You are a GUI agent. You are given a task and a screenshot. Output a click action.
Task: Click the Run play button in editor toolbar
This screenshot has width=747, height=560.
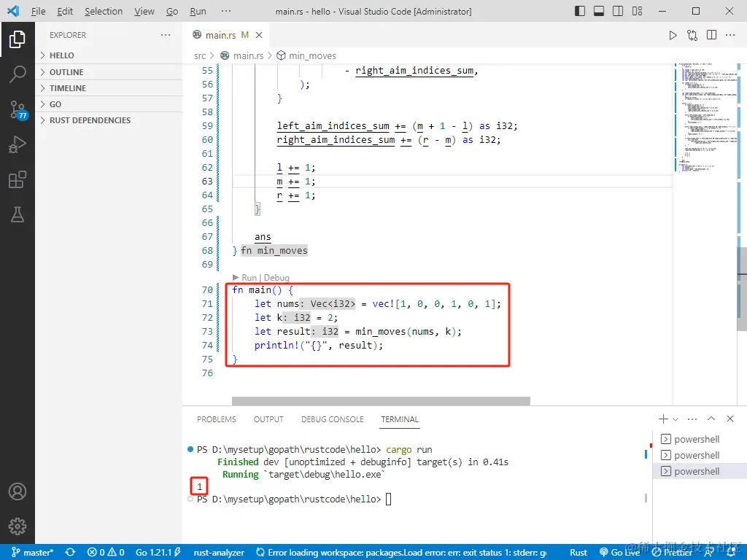click(673, 35)
